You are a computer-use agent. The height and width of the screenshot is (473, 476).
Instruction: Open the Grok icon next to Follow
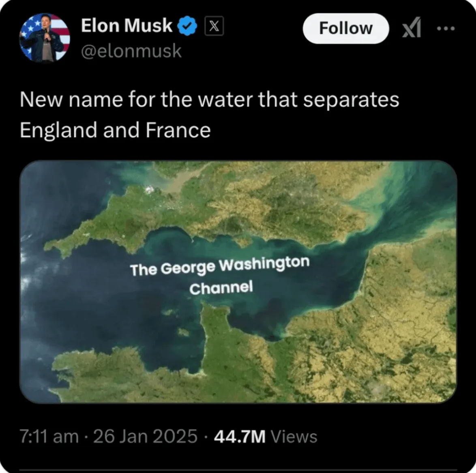[x=411, y=29]
